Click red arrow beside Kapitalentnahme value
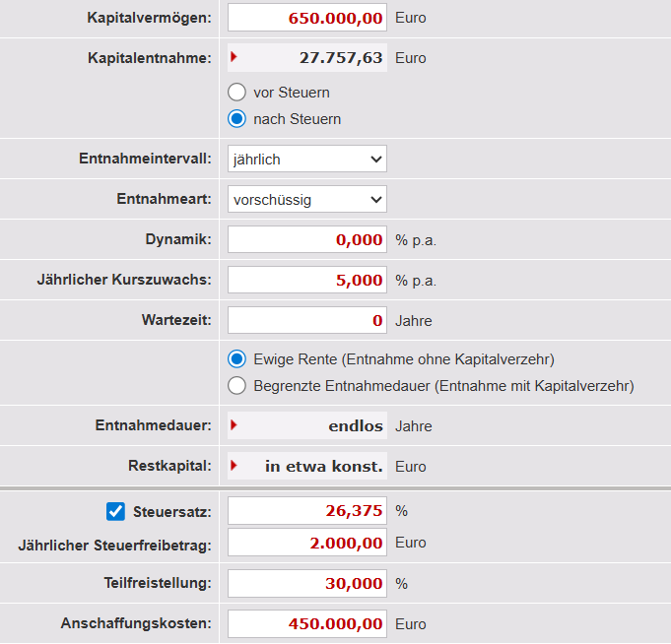This screenshot has width=671, height=644. [234, 57]
